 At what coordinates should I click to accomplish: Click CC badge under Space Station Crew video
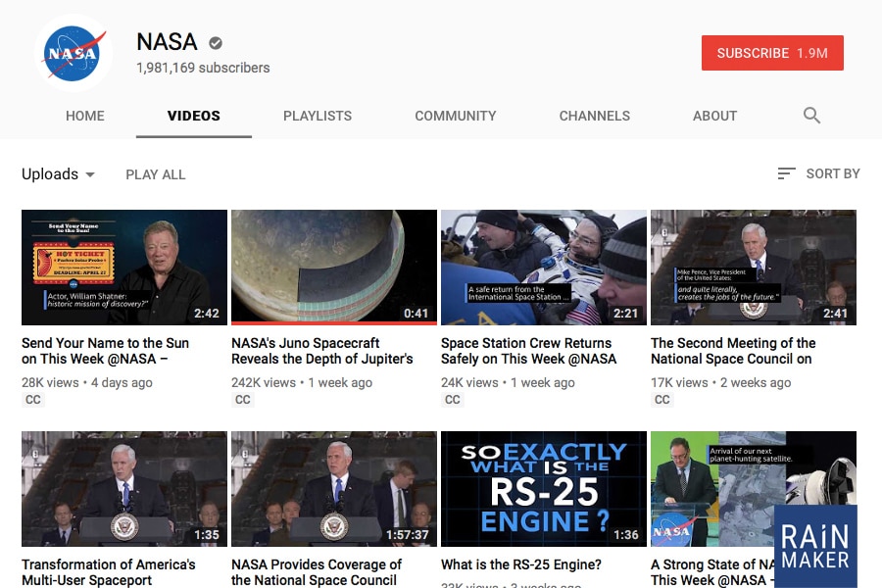click(453, 400)
